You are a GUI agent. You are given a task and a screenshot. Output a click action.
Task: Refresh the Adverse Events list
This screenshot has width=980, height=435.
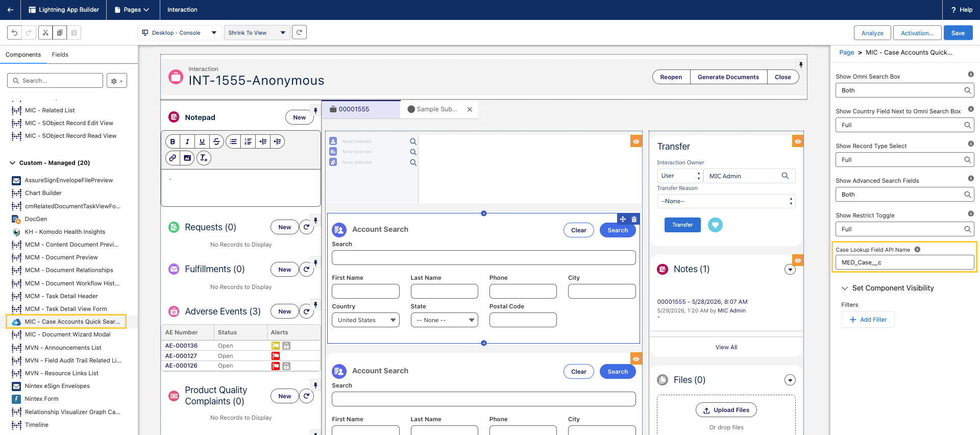click(x=306, y=311)
